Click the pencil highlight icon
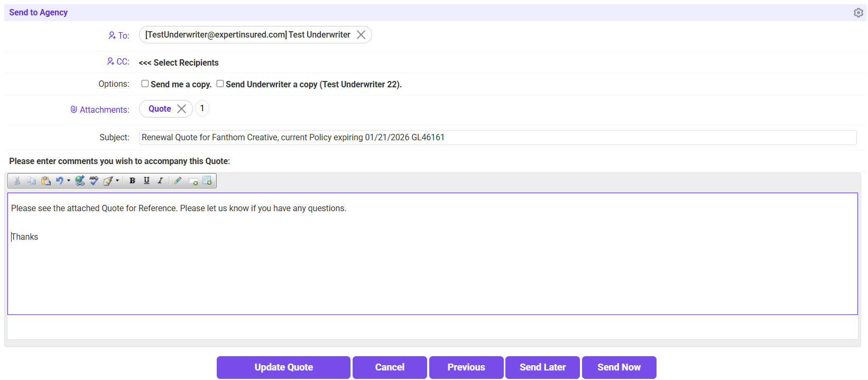This screenshot has width=868, height=380. pos(178,181)
